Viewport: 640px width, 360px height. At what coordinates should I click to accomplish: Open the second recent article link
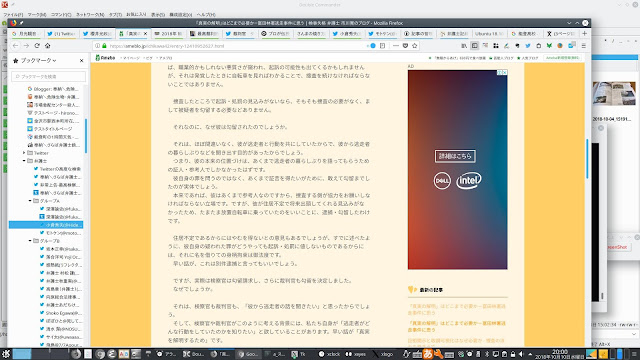(457, 326)
